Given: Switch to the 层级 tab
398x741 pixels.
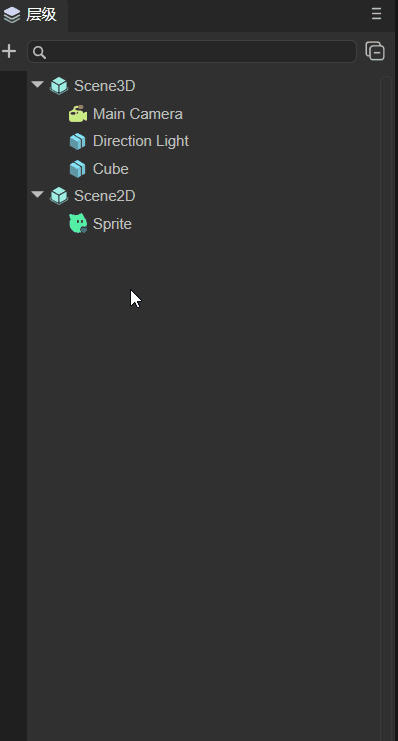Looking at the screenshot, I should (34, 15).
